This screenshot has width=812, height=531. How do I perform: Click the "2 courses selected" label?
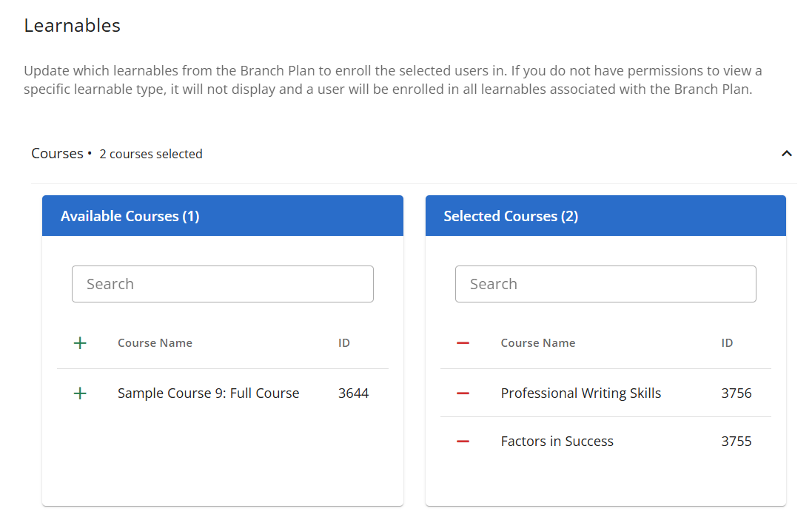point(151,154)
